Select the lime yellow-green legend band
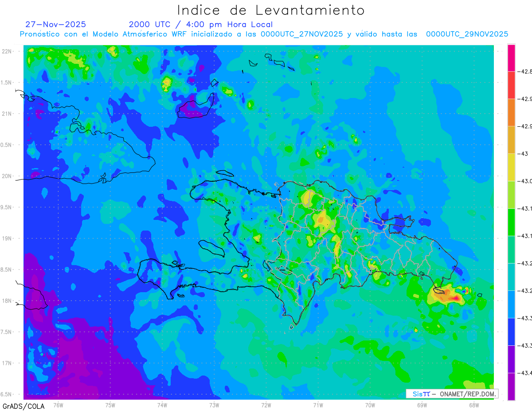 tap(511, 195)
